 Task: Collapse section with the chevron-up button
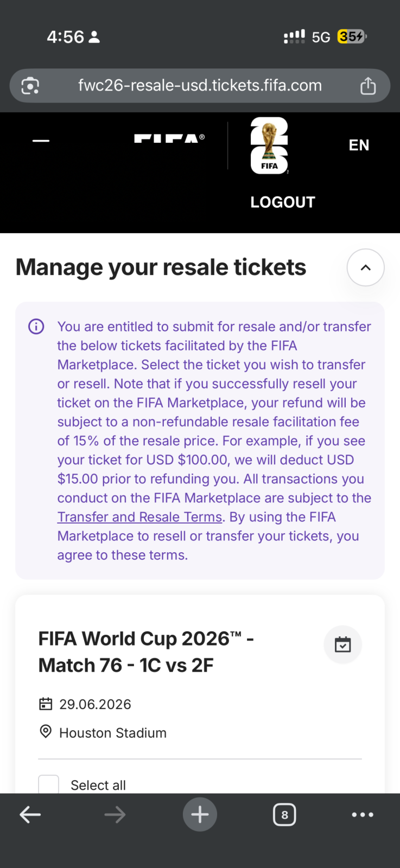(x=365, y=267)
